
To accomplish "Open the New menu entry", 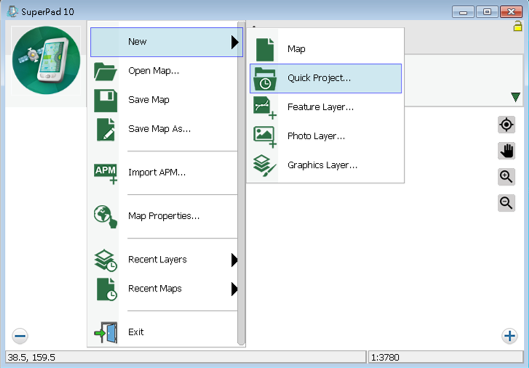I will coord(166,42).
